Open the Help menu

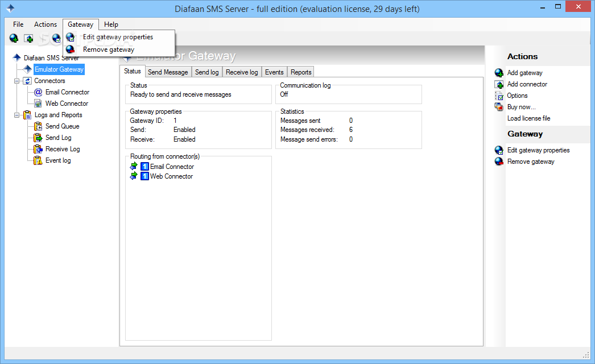[111, 24]
